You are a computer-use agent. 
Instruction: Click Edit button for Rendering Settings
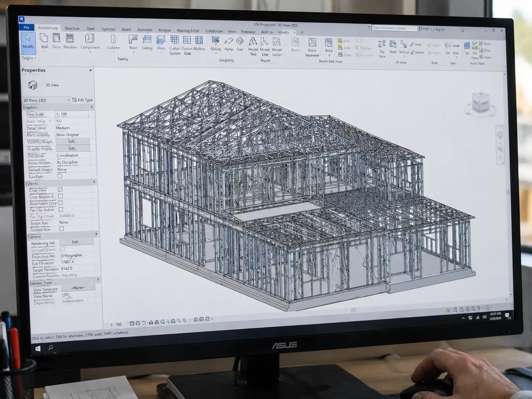coord(76,242)
